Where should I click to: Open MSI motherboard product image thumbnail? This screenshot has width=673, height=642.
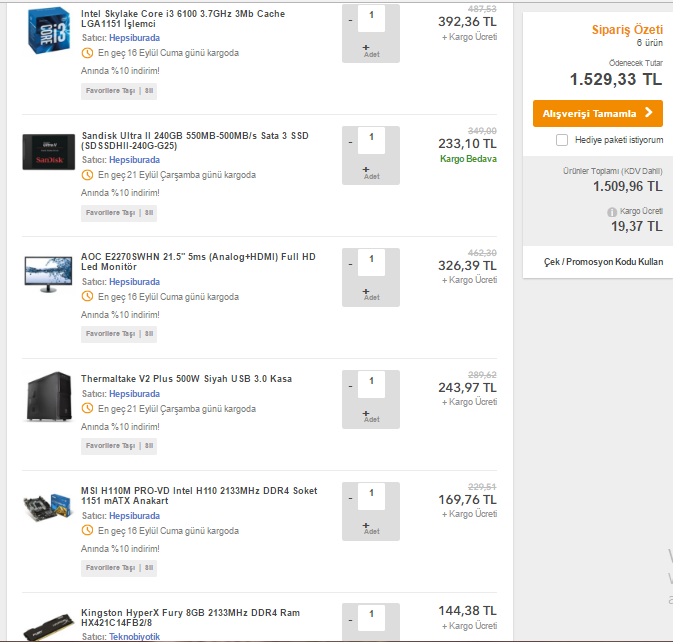point(49,508)
